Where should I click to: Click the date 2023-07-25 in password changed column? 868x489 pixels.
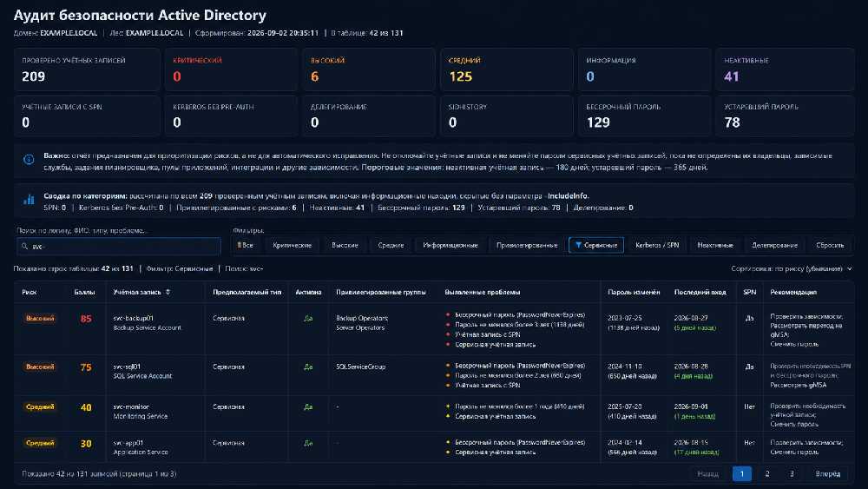pyautogui.click(x=624, y=318)
